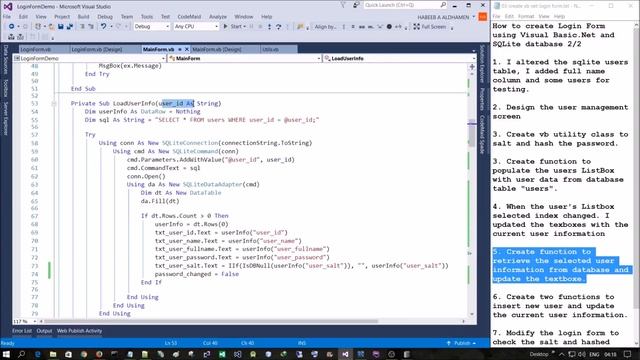Open the Debug configuration dropdown

[151, 27]
